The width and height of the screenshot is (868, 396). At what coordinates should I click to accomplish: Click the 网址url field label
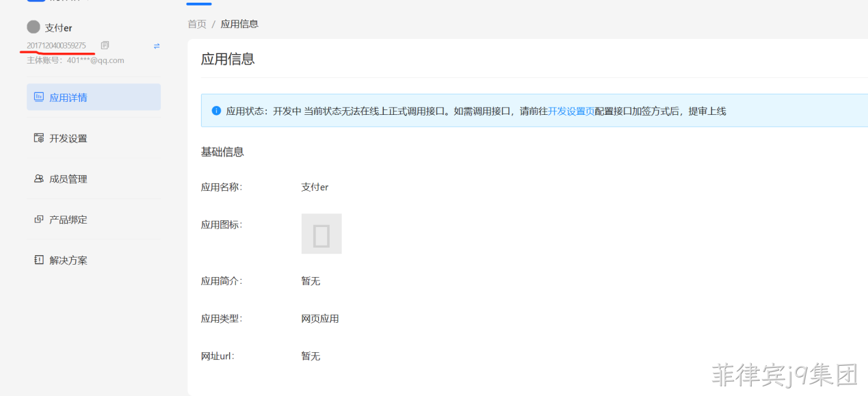[218, 356]
